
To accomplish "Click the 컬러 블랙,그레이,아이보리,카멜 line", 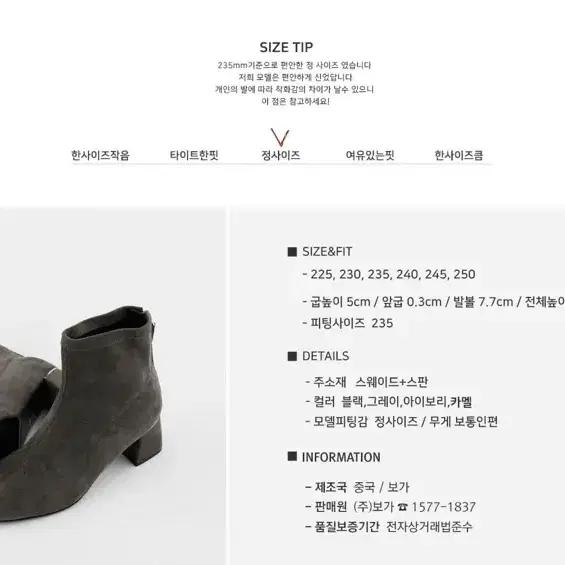I will (x=389, y=402).
